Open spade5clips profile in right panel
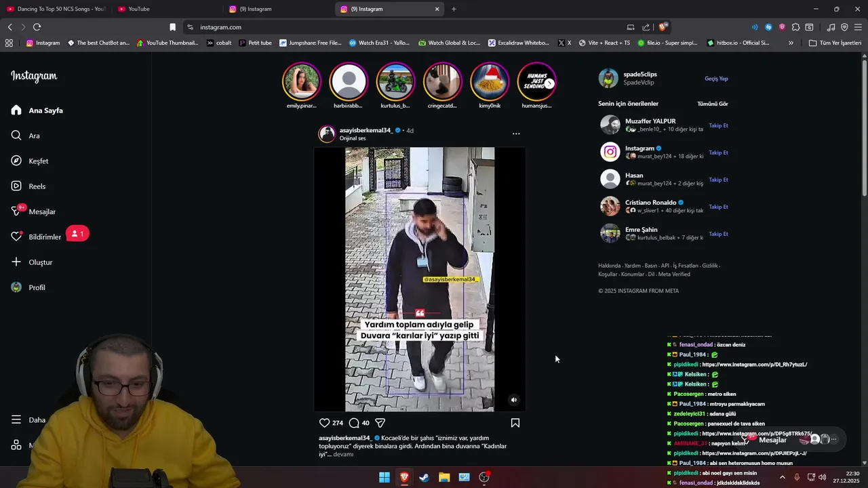Screen dimensions: 868x488 point(640,74)
